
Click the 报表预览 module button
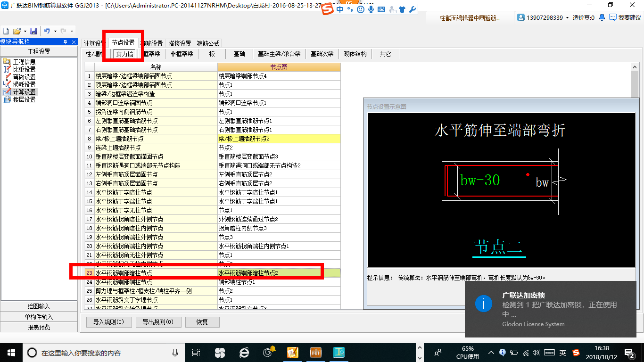[x=39, y=327]
